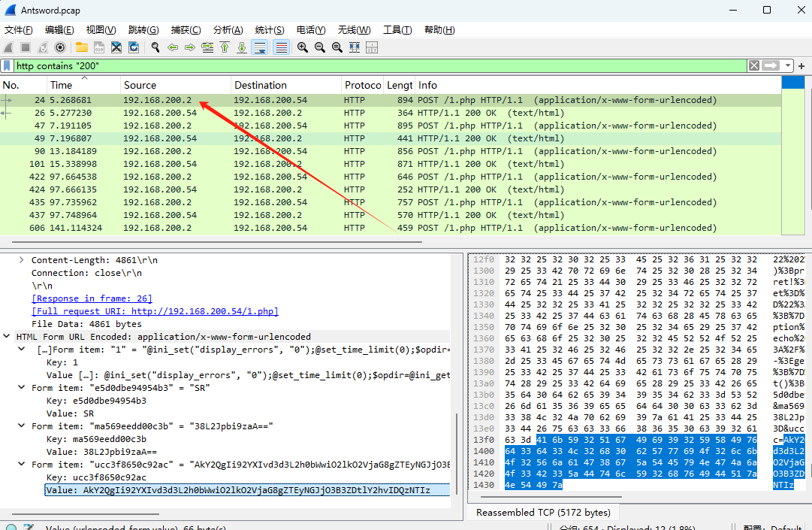Select packet number 49 row
Viewport: 812px width, 530px height.
coord(391,138)
